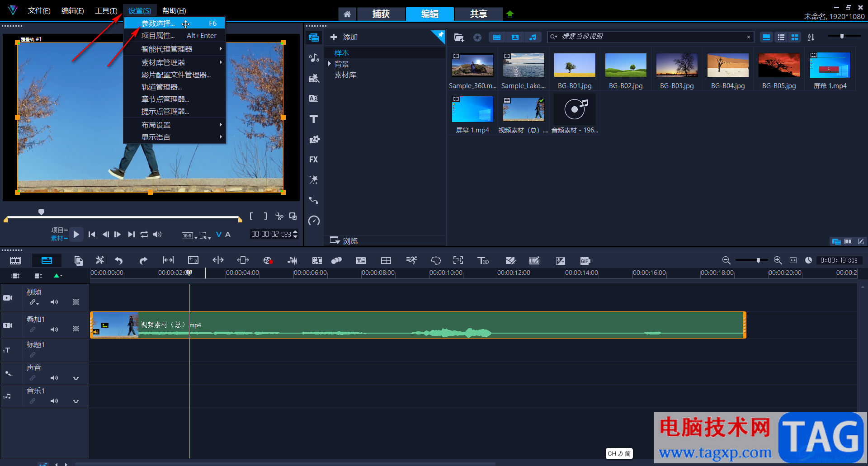Fit project in timeline window icon
The height and width of the screenshot is (466, 868).
(793, 260)
